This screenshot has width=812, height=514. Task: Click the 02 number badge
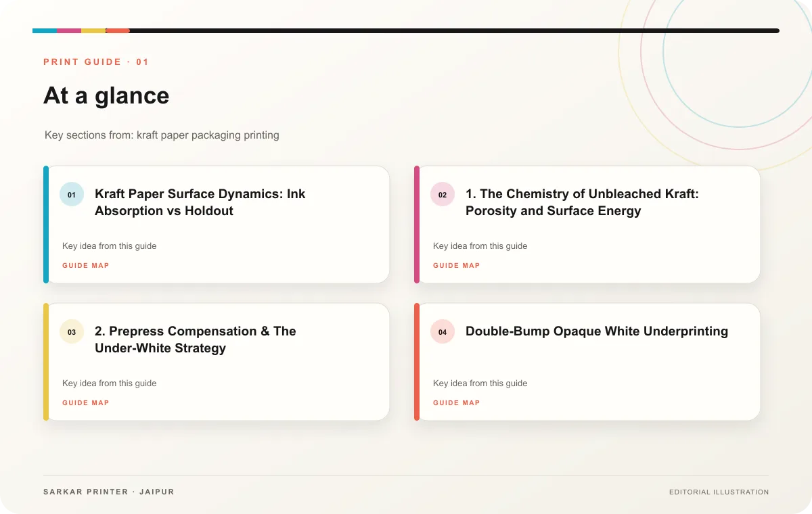point(443,195)
